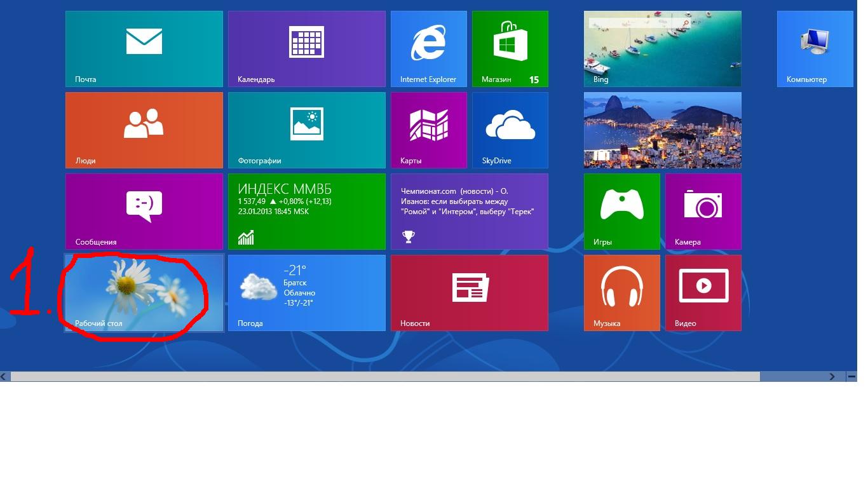This screenshot has height=488, width=868.
Task: Click the horizontal scrollbar left arrow
Action: coord(4,376)
